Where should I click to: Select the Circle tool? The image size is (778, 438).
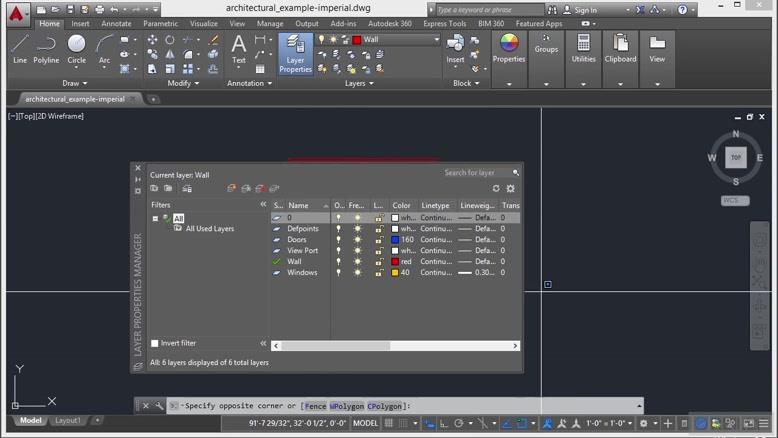[x=76, y=49]
